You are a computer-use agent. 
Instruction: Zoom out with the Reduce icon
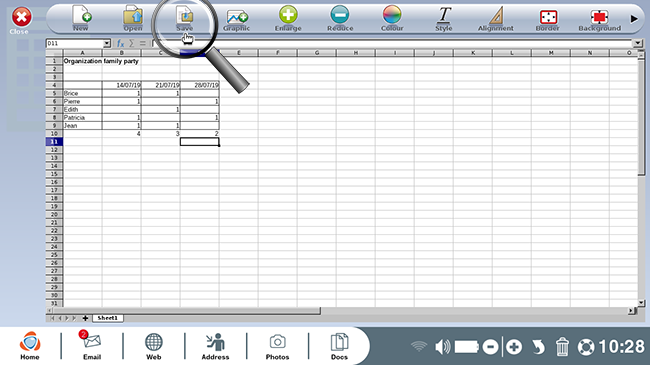pyautogui.click(x=340, y=18)
